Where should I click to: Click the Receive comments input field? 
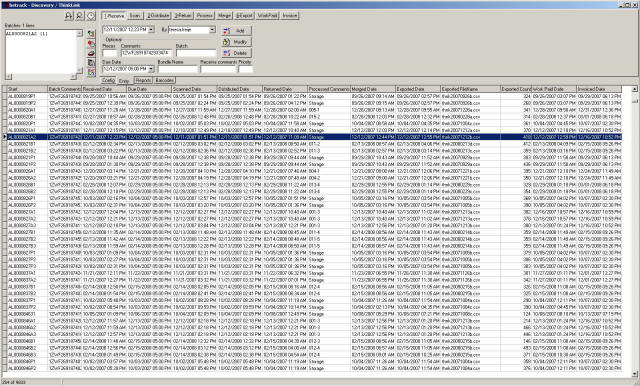pos(218,69)
